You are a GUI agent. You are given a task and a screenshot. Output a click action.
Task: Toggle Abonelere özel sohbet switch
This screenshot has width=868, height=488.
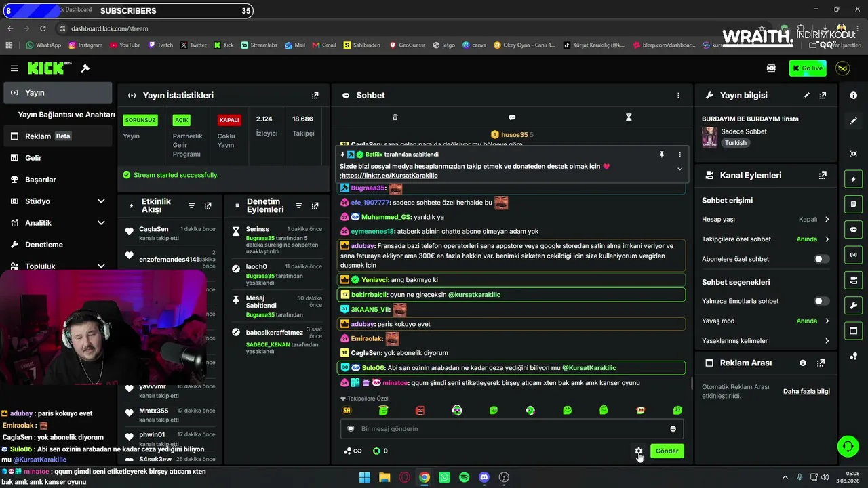821,259
